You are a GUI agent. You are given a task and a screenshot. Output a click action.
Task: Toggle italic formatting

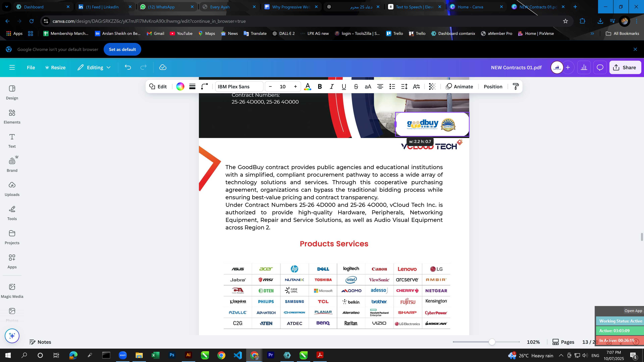point(332,87)
